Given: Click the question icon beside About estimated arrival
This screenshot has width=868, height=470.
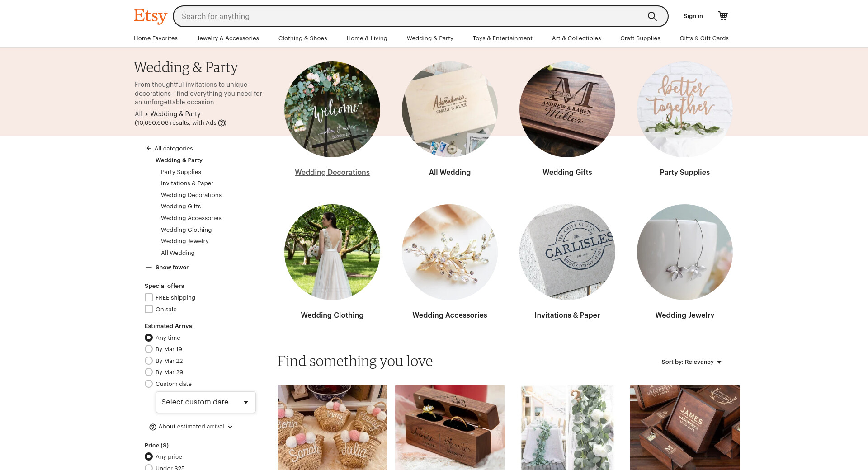Looking at the screenshot, I should [x=153, y=427].
